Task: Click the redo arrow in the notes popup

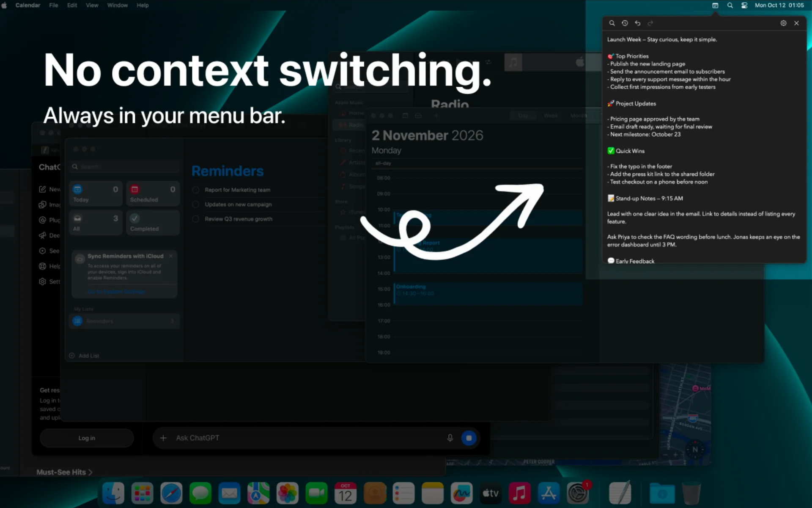Action: click(650, 23)
